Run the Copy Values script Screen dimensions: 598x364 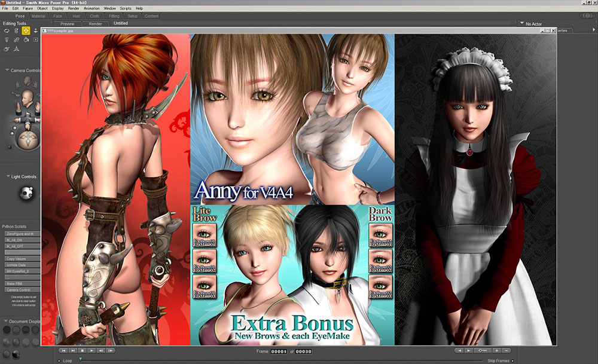click(x=23, y=258)
